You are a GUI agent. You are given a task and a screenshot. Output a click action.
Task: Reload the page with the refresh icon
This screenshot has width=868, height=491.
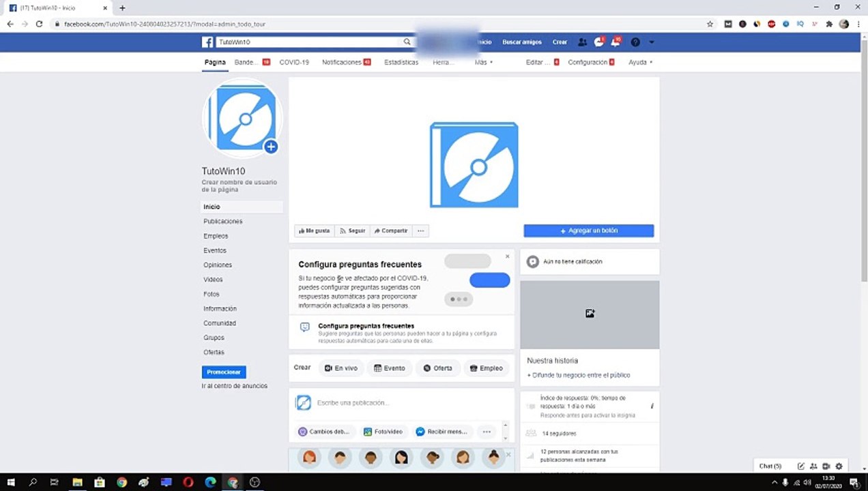pos(39,24)
